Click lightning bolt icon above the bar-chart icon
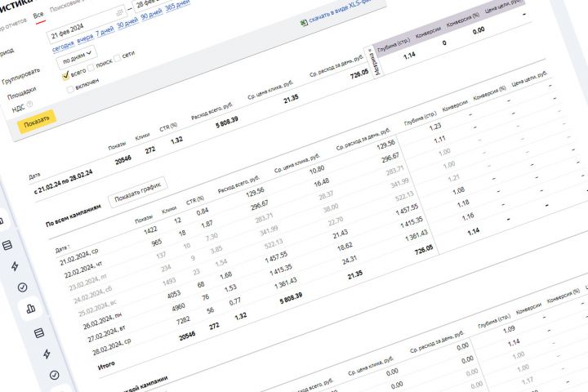The image size is (588, 392). coord(15,266)
